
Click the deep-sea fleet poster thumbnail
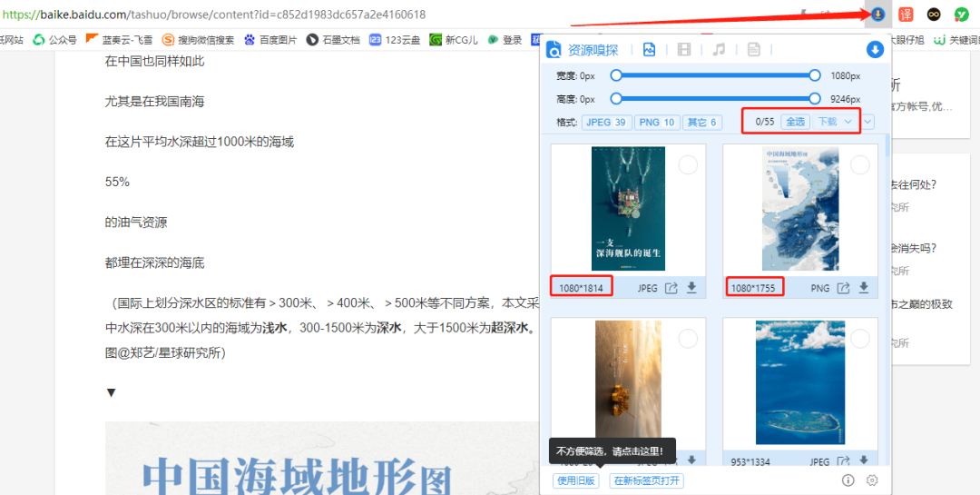point(628,208)
